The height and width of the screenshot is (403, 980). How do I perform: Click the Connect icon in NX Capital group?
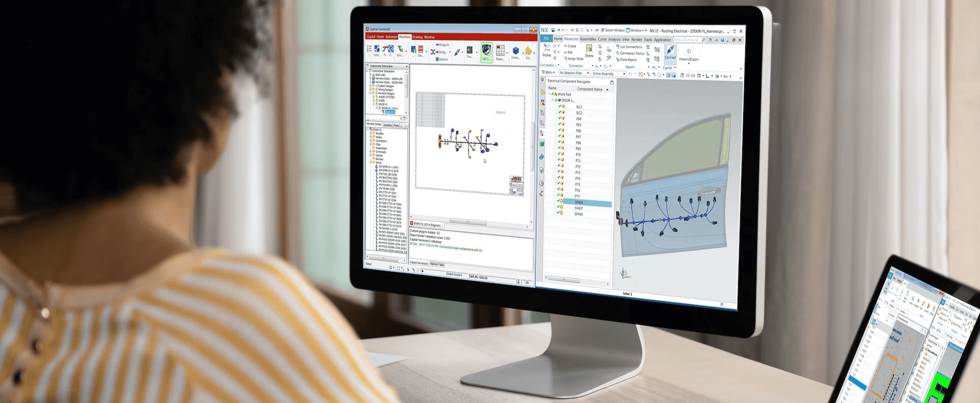[x=670, y=51]
